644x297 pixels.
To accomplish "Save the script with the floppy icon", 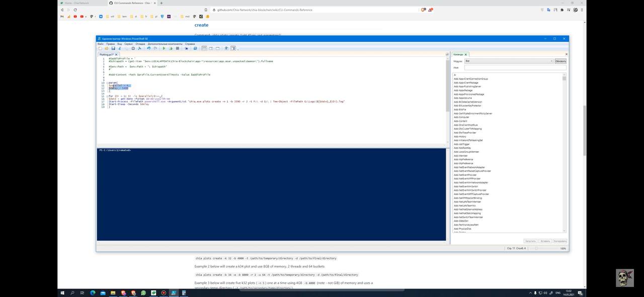I will (x=113, y=48).
